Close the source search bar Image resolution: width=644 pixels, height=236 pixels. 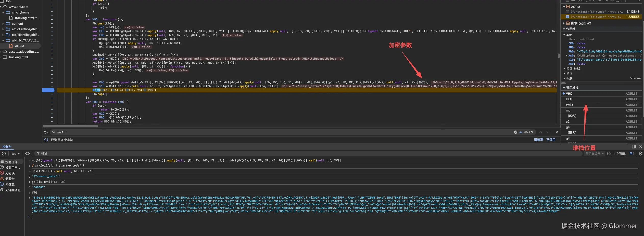557,132
